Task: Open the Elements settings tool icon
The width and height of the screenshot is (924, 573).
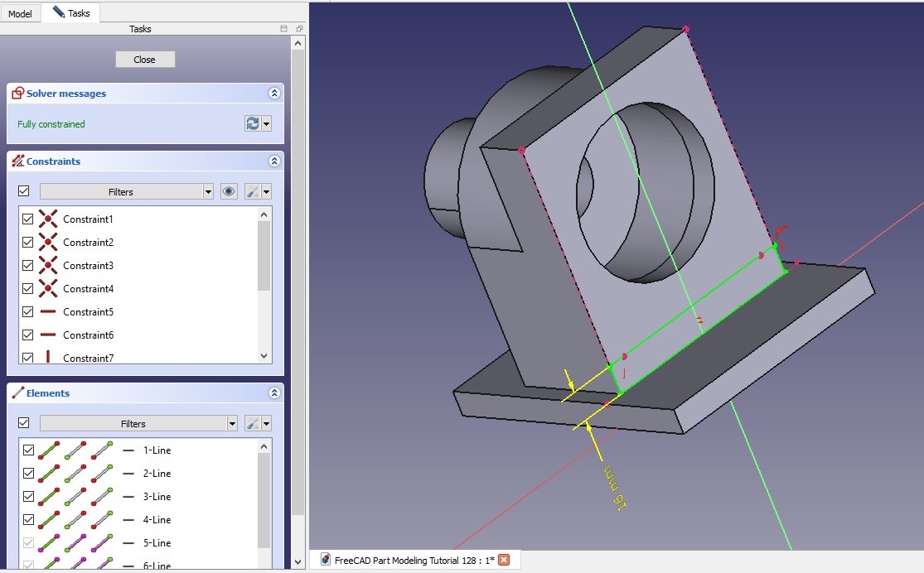Action: (254, 423)
